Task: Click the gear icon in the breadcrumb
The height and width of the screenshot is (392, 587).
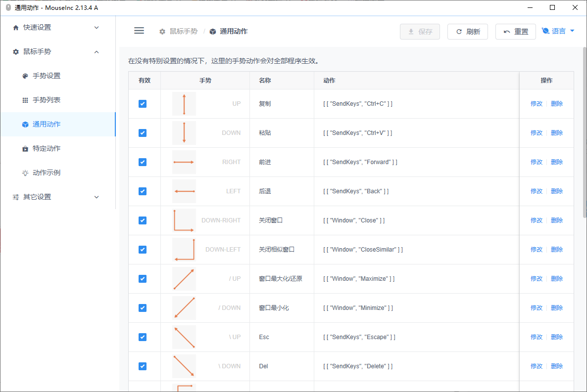Action: point(162,30)
